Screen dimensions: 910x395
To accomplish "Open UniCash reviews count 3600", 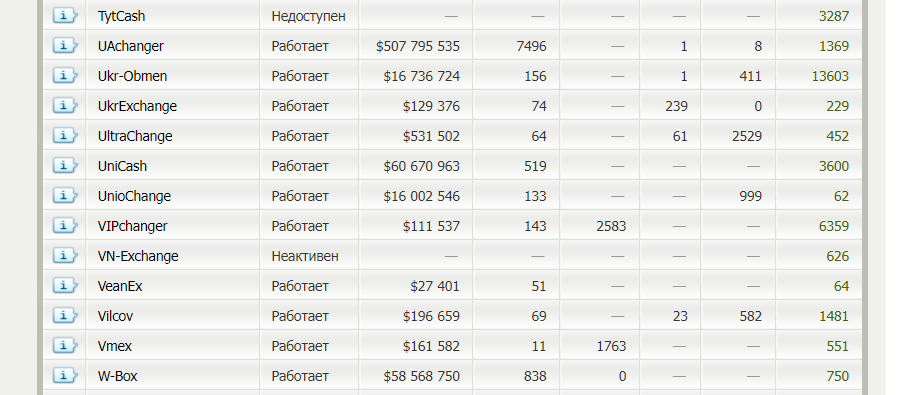I will [x=834, y=166].
